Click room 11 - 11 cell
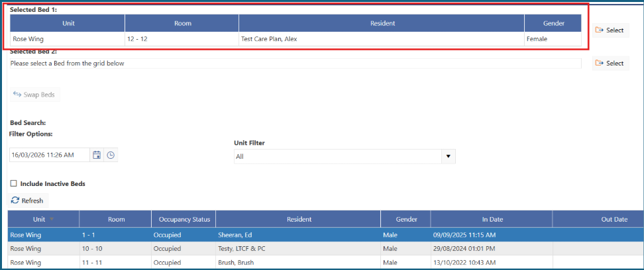 pos(115,262)
